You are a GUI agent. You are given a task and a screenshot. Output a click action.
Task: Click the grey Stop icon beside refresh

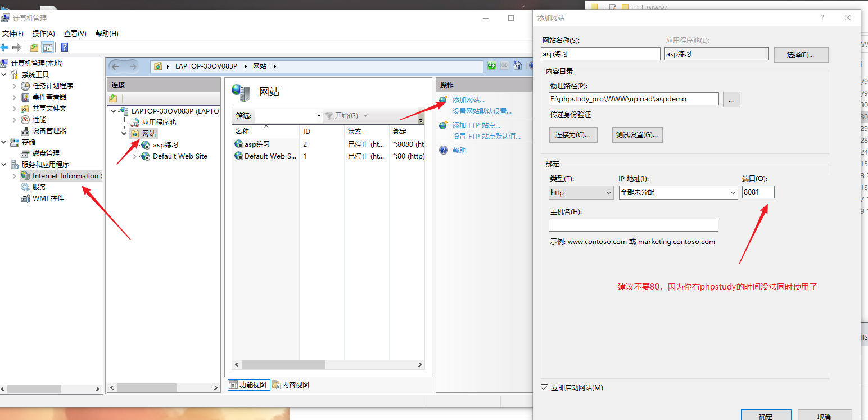point(505,66)
